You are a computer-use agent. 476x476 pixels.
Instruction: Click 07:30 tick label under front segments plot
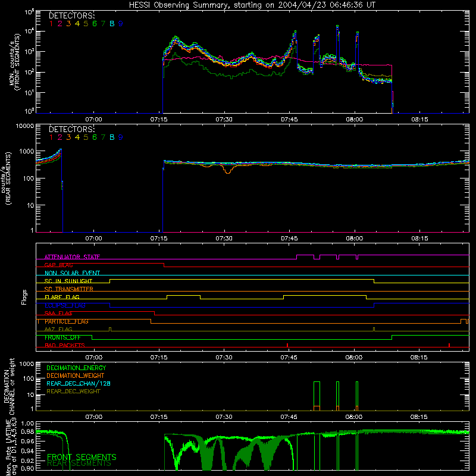point(224,120)
